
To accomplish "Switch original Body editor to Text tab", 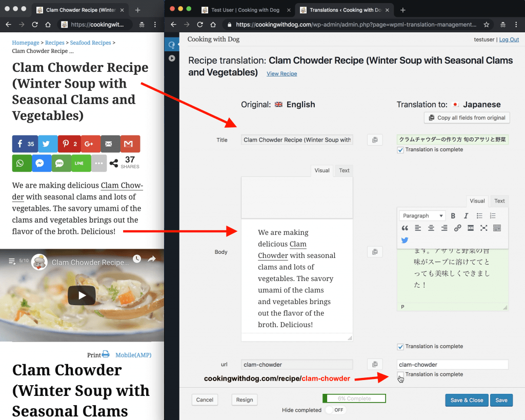I will 344,170.
